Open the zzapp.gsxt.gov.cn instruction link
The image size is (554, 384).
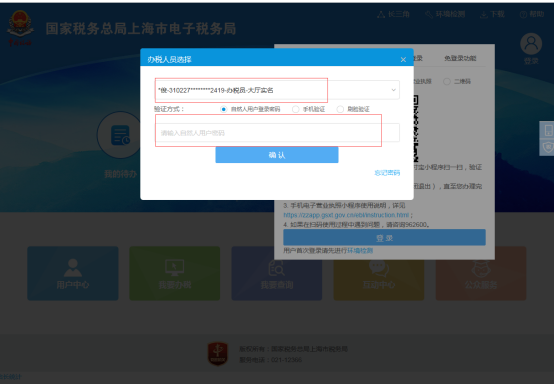[x=346, y=215]
